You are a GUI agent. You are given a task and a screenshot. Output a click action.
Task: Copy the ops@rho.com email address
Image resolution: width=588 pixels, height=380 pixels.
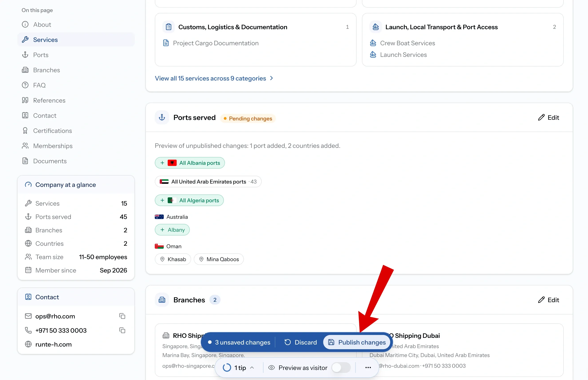pyautogui.click(x=122, y=316)
